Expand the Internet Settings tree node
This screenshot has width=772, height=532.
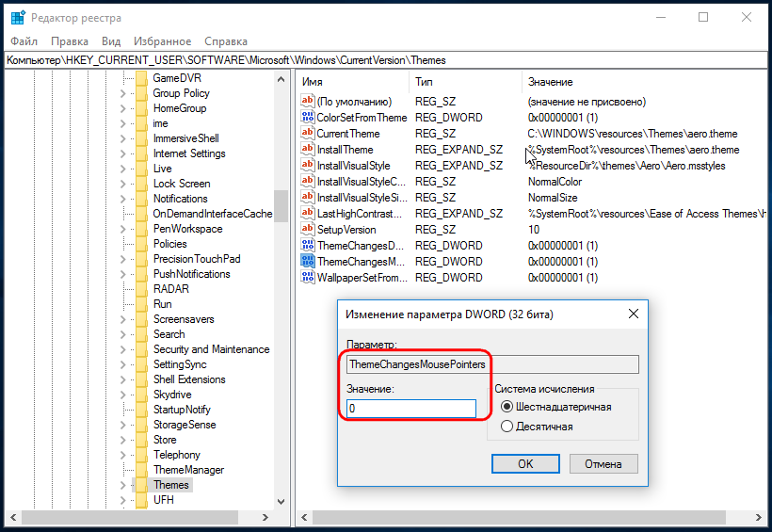coord(122,153)
